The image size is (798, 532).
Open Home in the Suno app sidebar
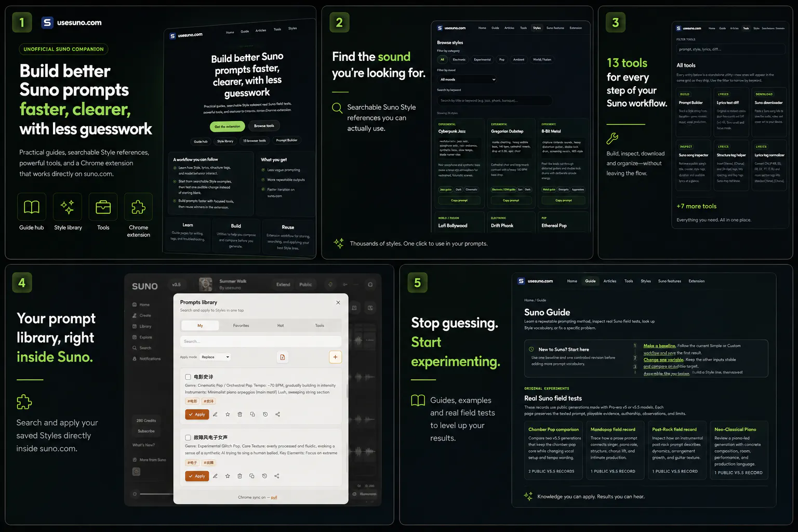point(141,305)
